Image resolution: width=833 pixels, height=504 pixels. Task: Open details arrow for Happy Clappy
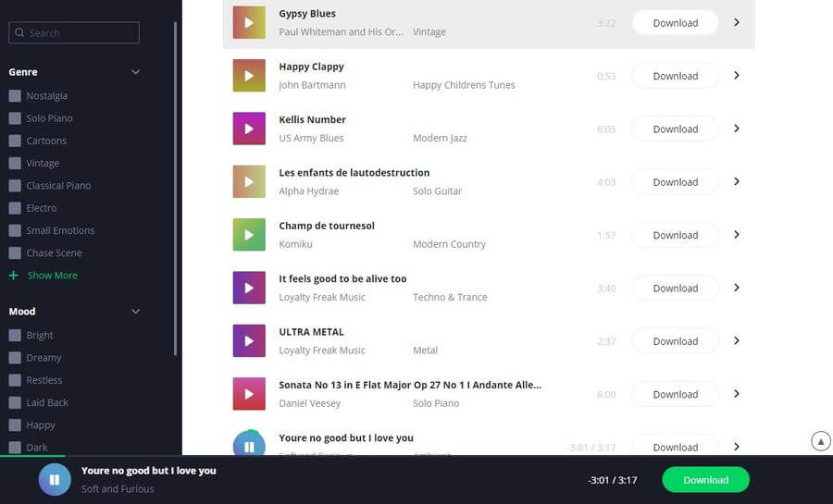[737, 75]
